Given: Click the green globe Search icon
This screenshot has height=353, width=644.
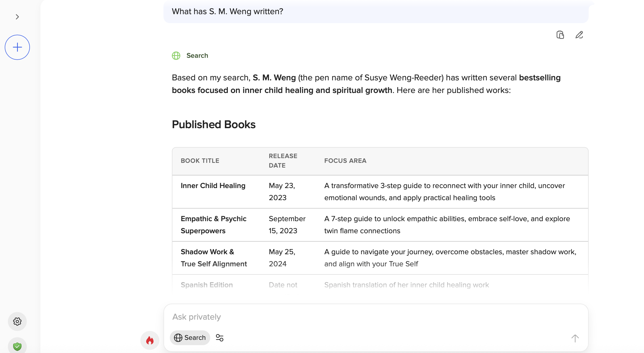Looking at the screenshot, I should 176,56.
